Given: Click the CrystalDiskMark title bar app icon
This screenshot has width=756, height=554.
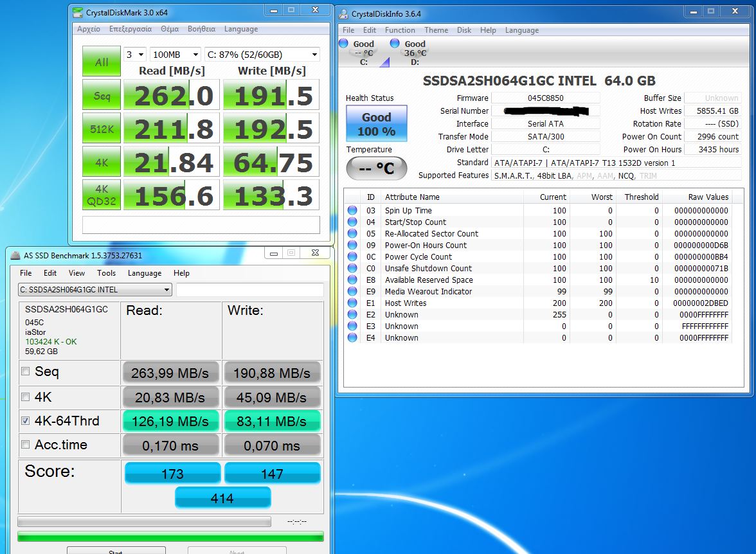Looking at the screenshot, I should point(78,12).
